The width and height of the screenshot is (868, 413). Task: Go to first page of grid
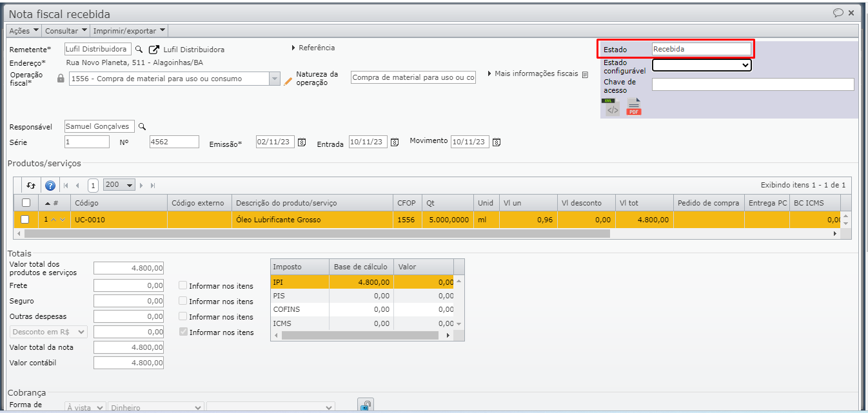[66, 186]
